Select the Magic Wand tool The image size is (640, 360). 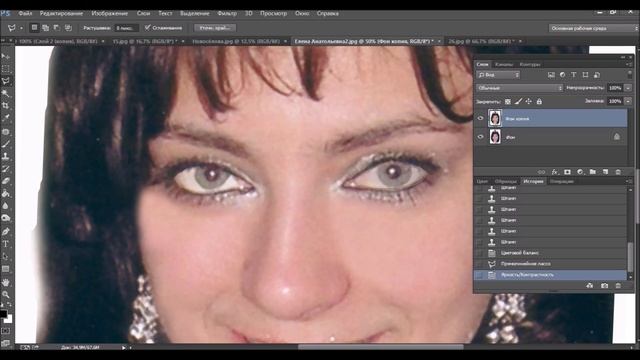pos(6,93)
